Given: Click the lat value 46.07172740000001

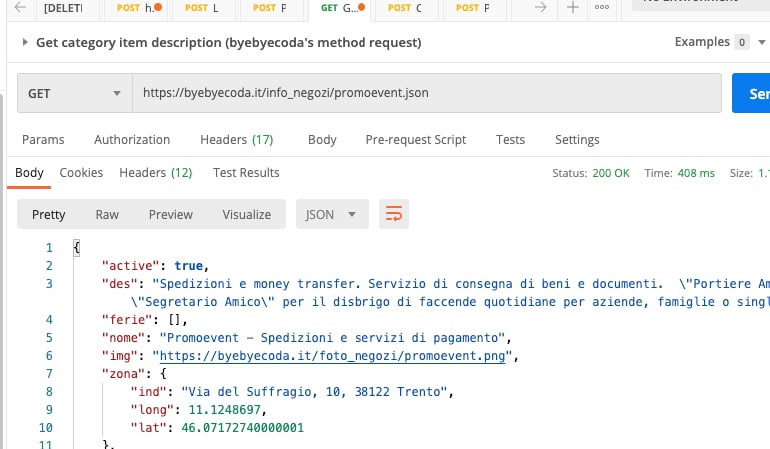Looking at the screenshot, I should [243, 428].
